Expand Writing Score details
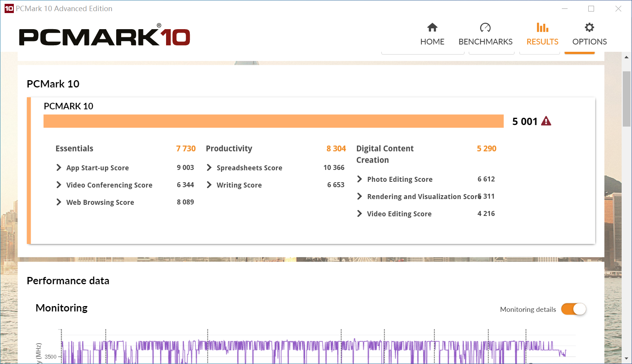 pyautogui.click(x=209, y=185)
